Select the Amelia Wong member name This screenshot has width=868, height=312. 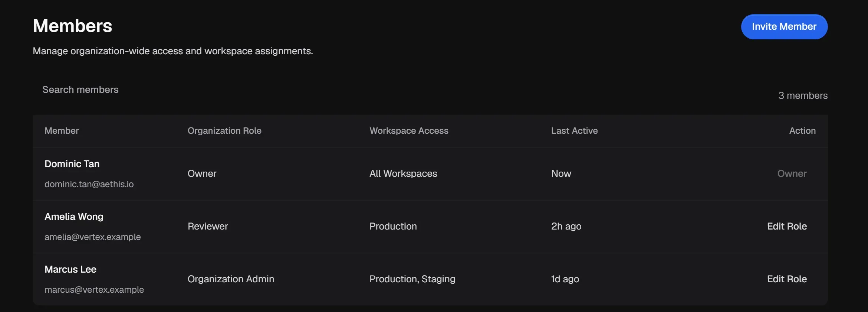(74, 217)
